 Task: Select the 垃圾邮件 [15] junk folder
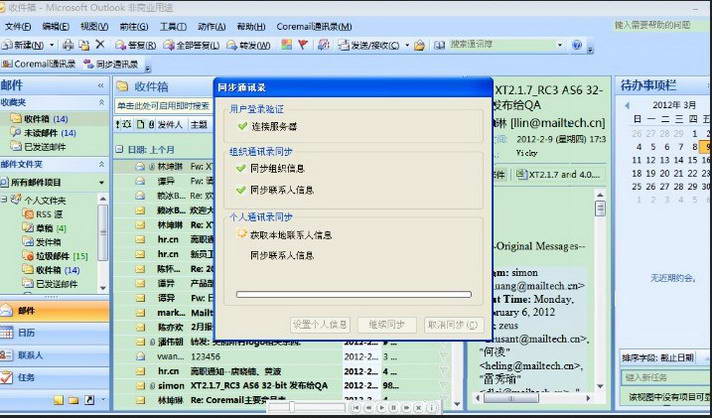[x=55, y=256]
